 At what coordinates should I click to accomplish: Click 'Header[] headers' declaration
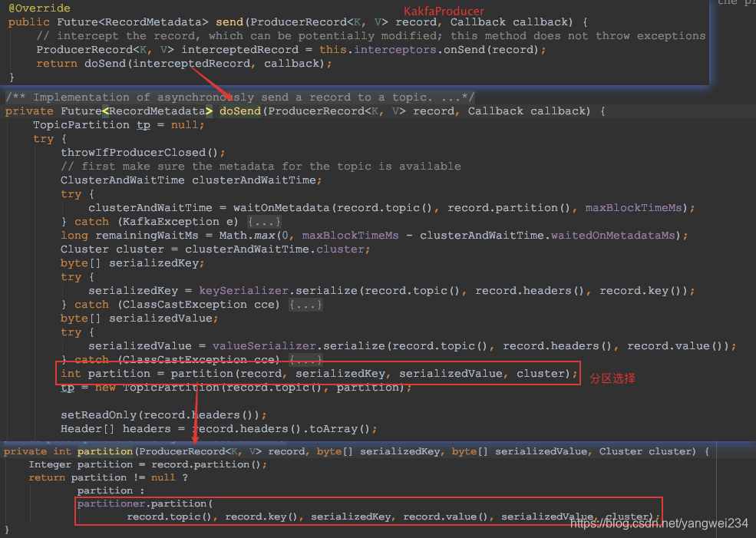[x=116, y=429]
